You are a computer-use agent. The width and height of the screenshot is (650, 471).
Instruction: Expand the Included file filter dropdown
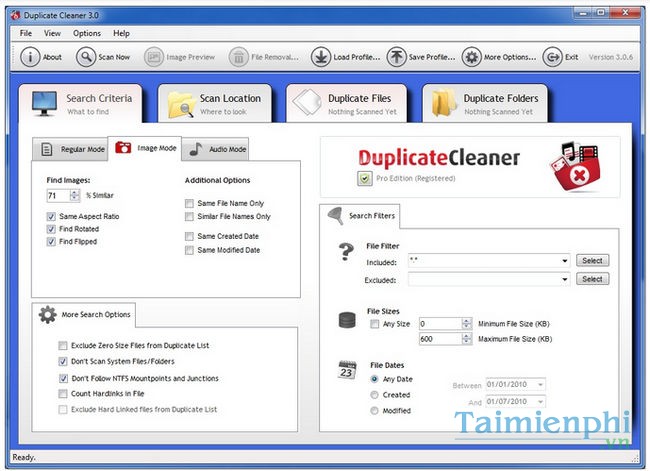(x=565, y=261)
